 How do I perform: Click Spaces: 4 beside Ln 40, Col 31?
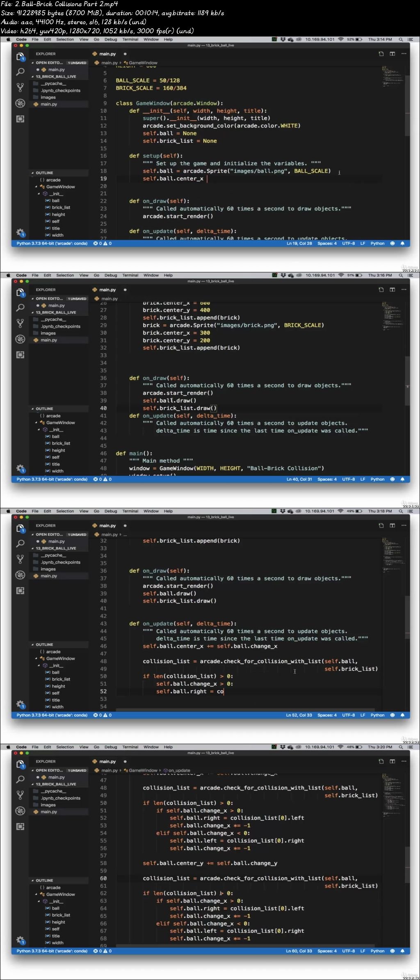click(x=327, y=479)
